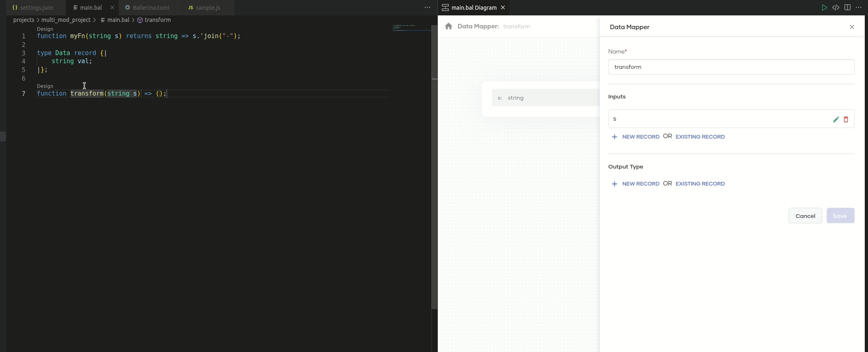Edit input s with pencil icon
This screenshot has height=352, width=868.
(x=836, y=119)
